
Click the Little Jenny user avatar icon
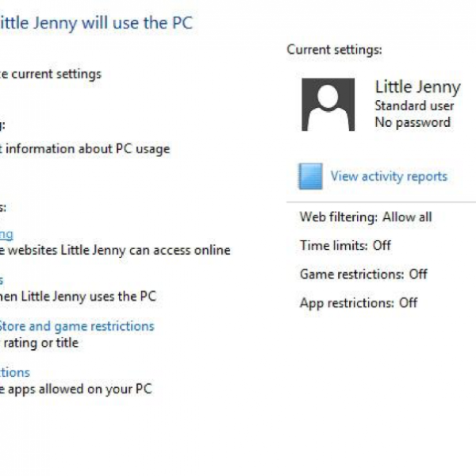(328, 104)
